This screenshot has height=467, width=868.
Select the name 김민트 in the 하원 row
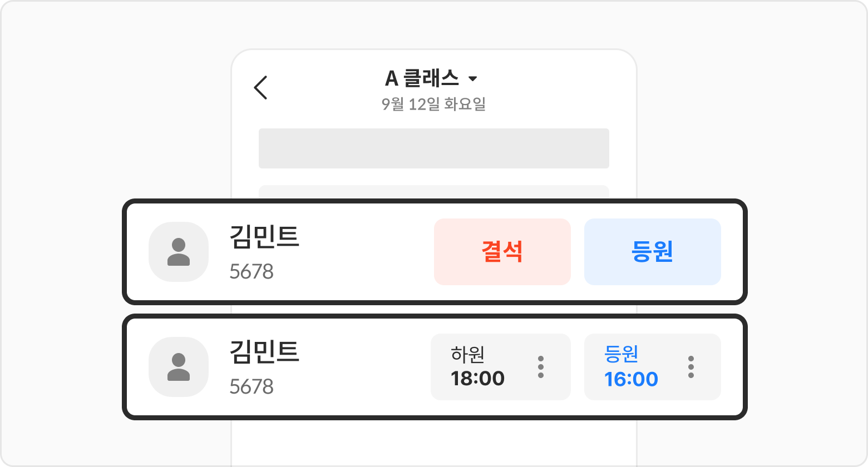tap(264, 352)
